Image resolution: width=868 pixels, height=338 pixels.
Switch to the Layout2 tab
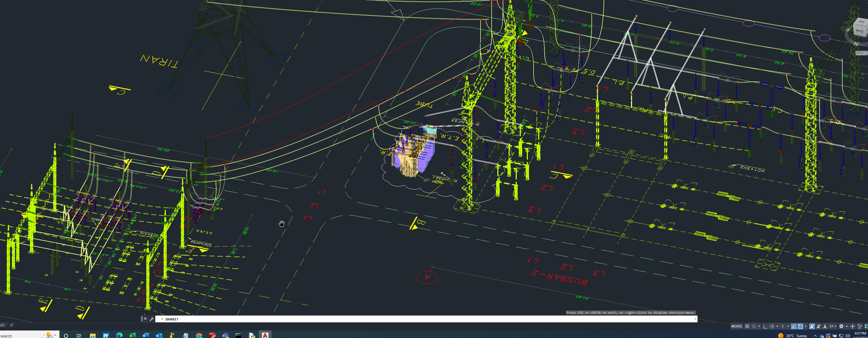click(3, 325)
